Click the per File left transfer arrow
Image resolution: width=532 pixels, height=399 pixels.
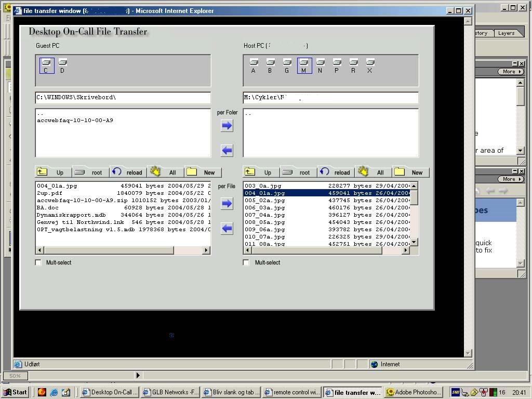(227, 229)
